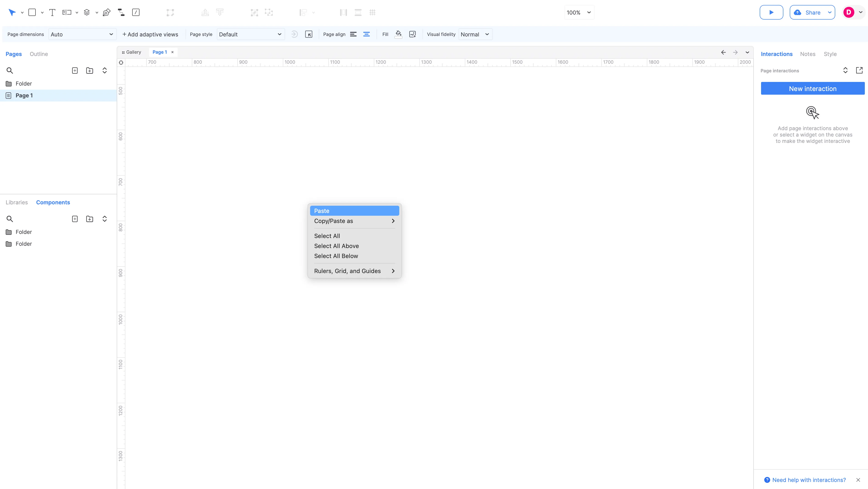
Task: Open the 100% zoom dropdown
Action: pos(579,13)
